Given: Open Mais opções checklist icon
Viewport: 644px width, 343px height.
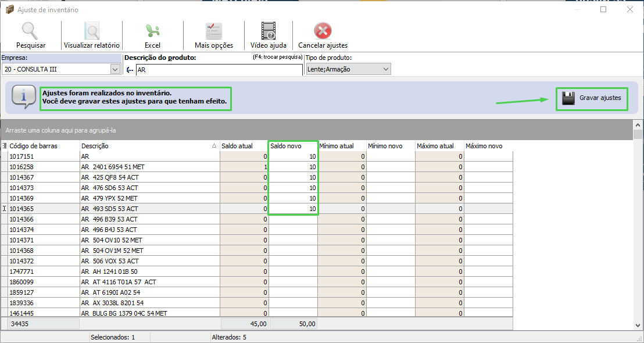Looking at the screenshot, I should coord(213,31).
